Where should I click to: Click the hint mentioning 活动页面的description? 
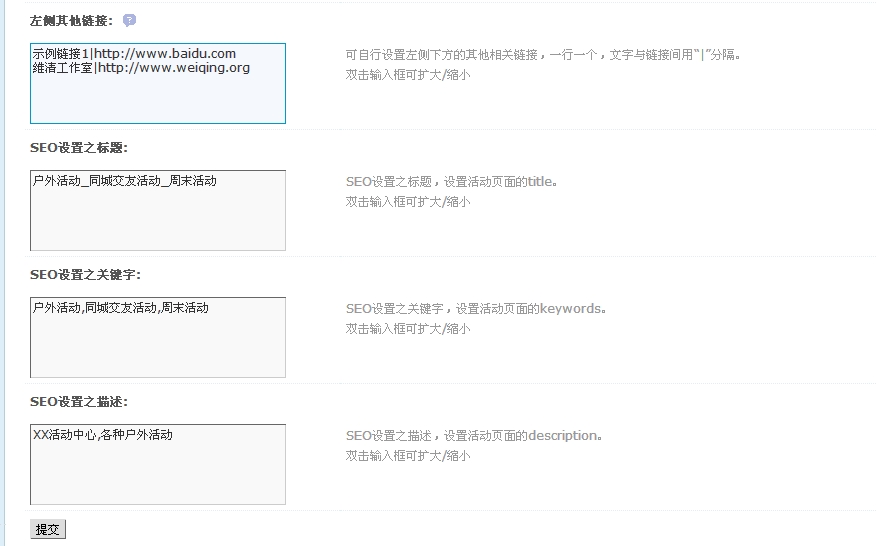coord(474,436)
